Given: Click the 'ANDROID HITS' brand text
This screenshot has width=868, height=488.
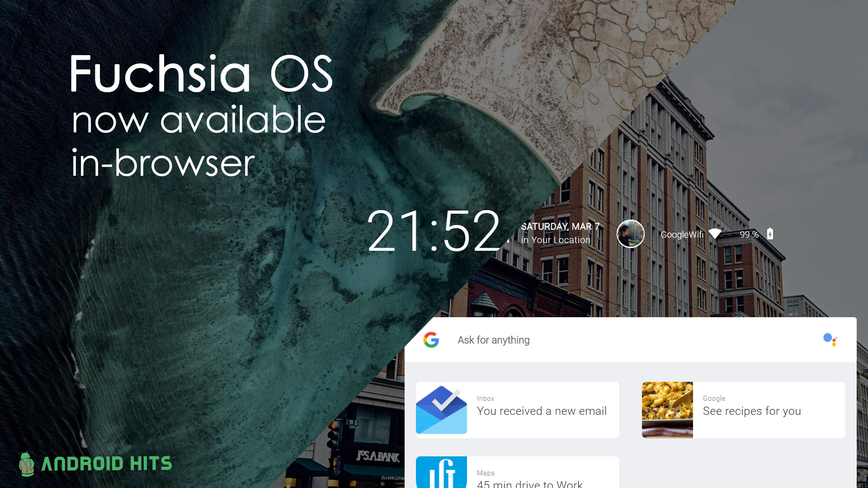Looking at the screenshot, I should (x=107, y=464).
